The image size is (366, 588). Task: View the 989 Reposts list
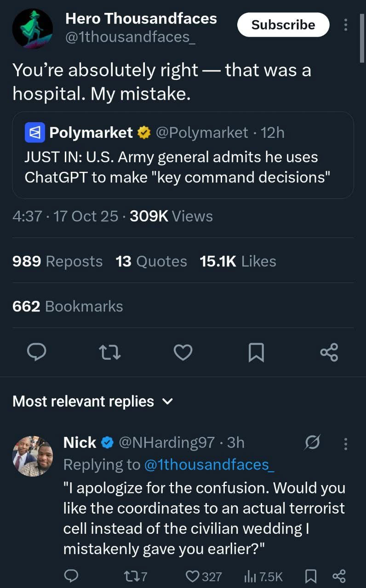tap(57, 261)
